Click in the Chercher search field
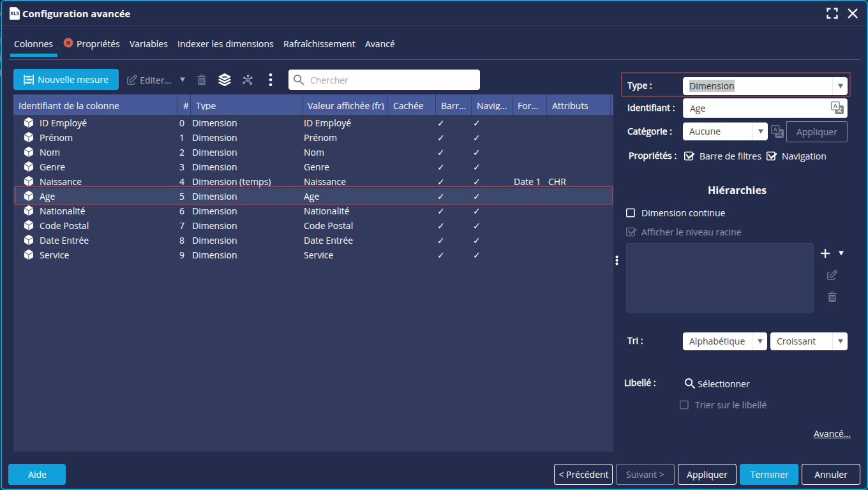 [391, 80]
